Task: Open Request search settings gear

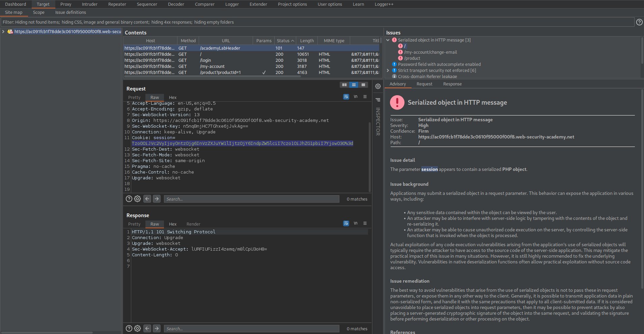Action: pyautogui.click(x=137, y=199)
